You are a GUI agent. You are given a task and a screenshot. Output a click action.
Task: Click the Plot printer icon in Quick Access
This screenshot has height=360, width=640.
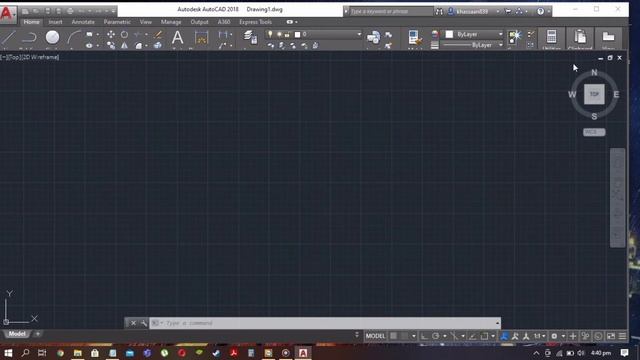(x=70, y=11)
